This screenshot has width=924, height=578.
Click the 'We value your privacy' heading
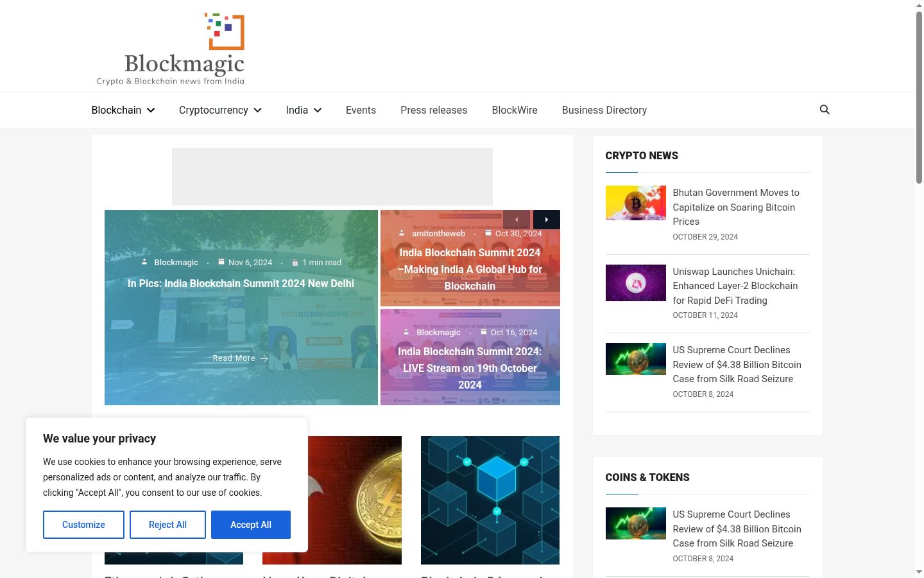tap(99, 439)
